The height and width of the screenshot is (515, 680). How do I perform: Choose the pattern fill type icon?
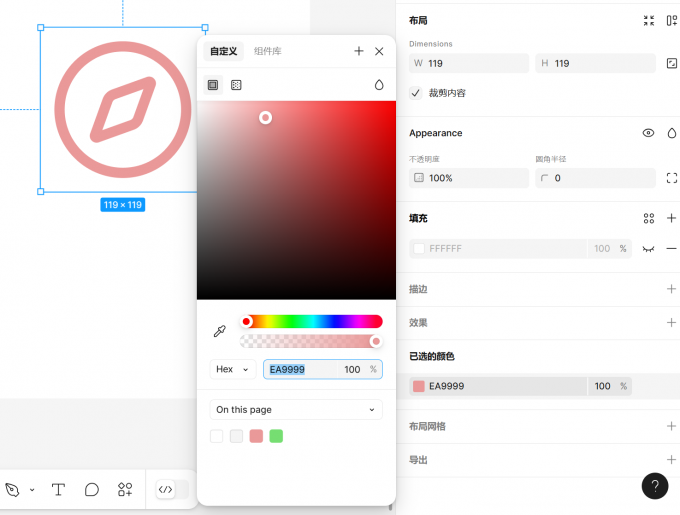click(x=236, y=85)
